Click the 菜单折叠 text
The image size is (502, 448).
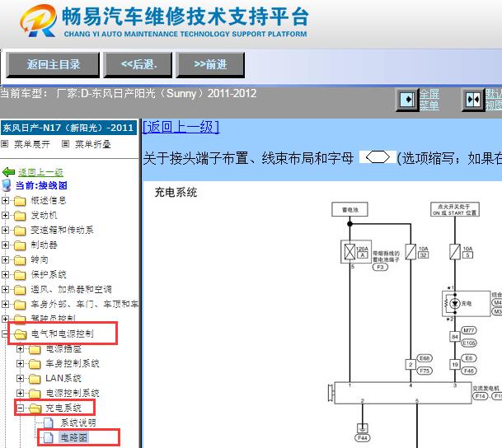click(93, 144)
